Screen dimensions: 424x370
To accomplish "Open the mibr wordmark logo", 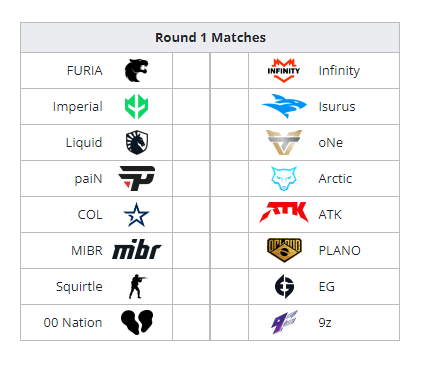I will pyautogui.click(x=137, y=250).
